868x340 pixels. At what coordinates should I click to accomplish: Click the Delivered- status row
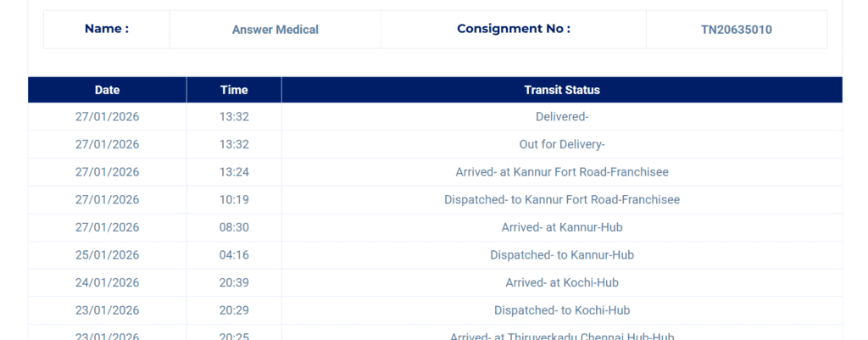561,117
